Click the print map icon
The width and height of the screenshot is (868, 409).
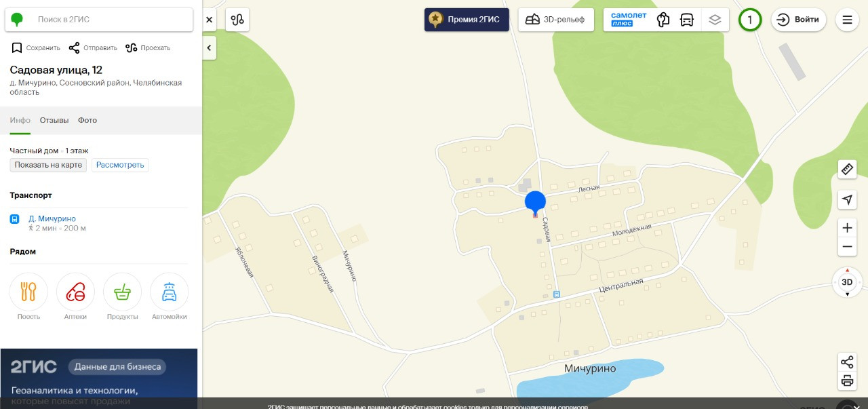(x=847, y=381)
